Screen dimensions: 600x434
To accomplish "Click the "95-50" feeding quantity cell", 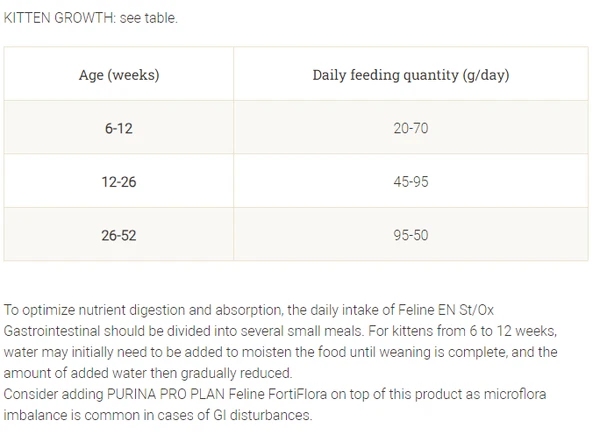I will (x=412, y=235).
